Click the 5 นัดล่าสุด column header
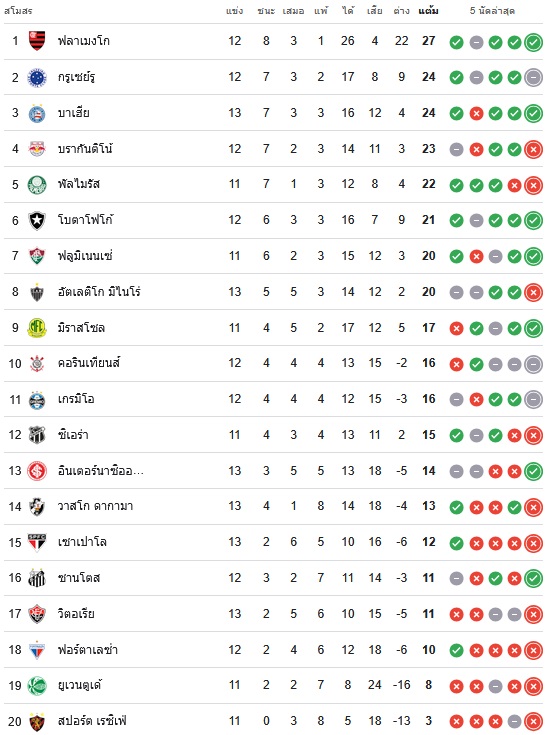 coord(492,11)
